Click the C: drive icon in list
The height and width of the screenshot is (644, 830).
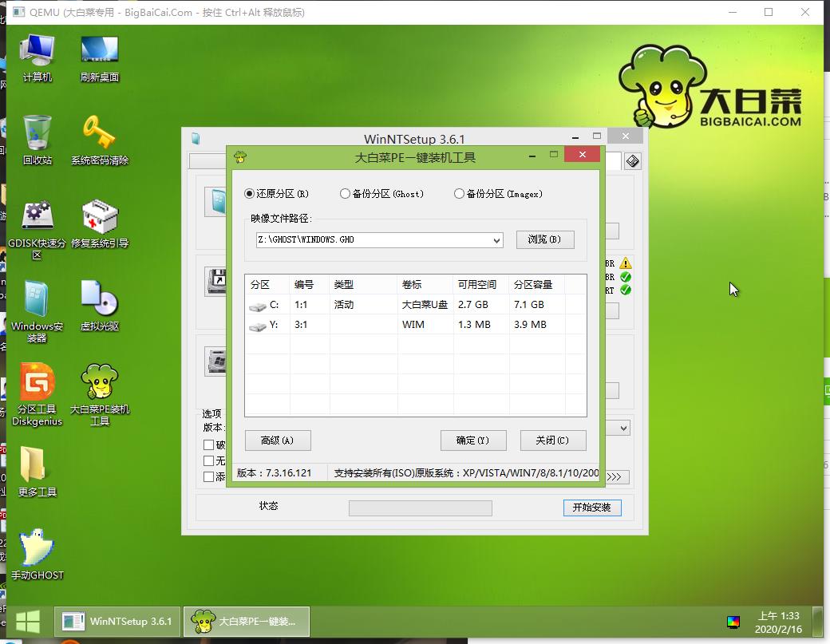pos(258,306)
